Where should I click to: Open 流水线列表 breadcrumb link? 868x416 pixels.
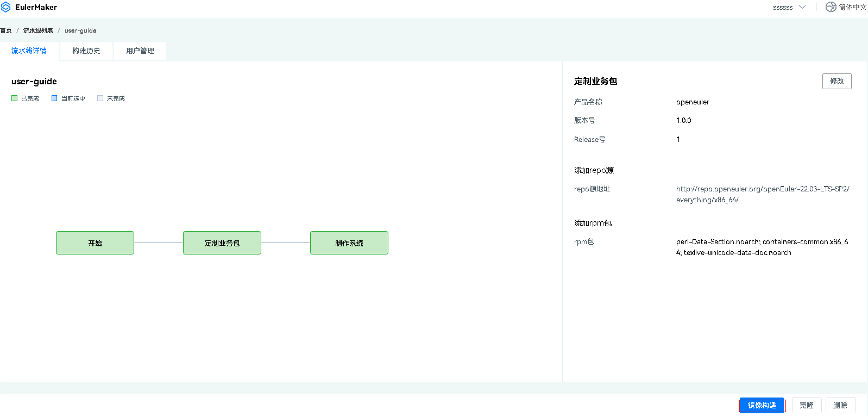pyautogui.click(x=38, y=30)
